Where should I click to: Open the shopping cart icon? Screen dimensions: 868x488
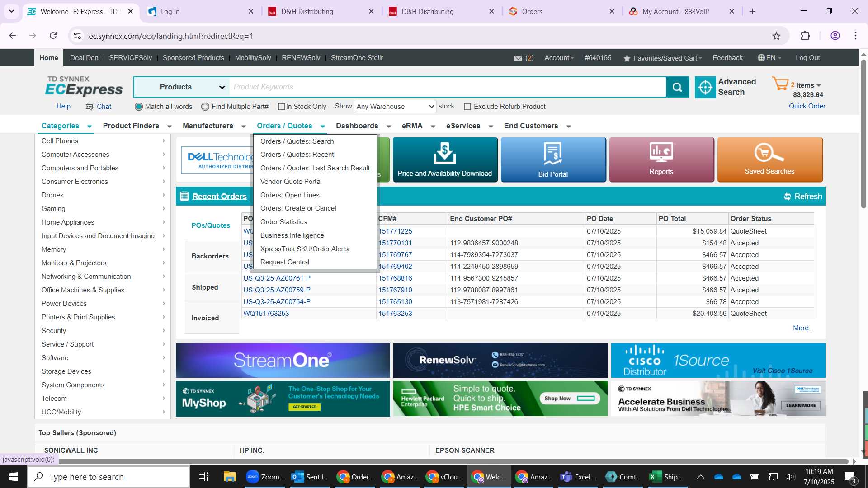click(x=780, y=84)
